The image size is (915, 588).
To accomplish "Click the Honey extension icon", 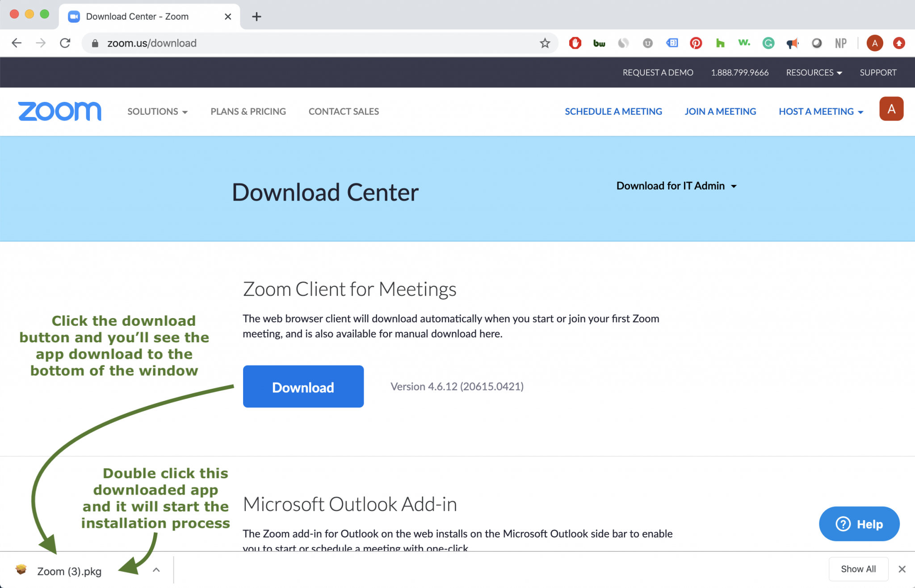I will point(720,43).
